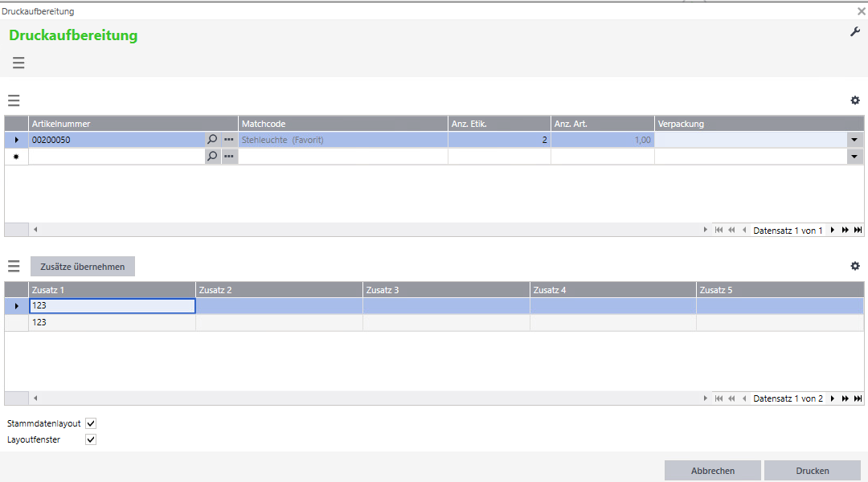Uncheck the Stammdatenlayout checkbox
Screen dimensions: 868x482
91,423
